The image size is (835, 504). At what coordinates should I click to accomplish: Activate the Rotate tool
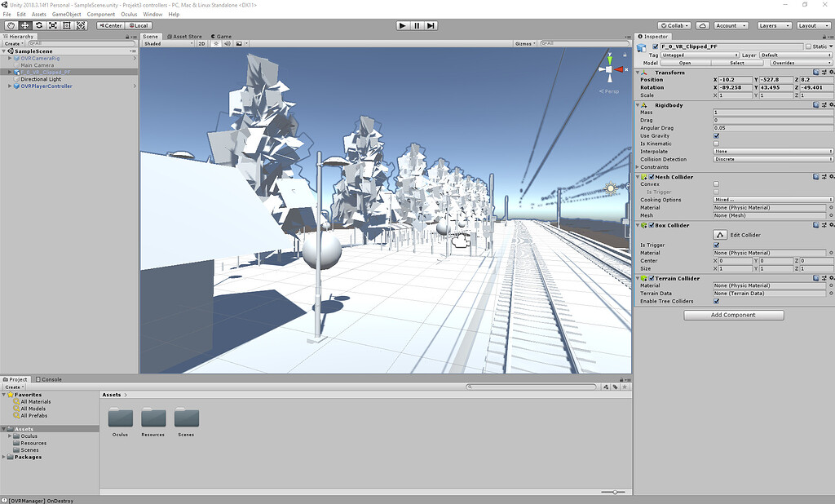(x=39, y=25)
